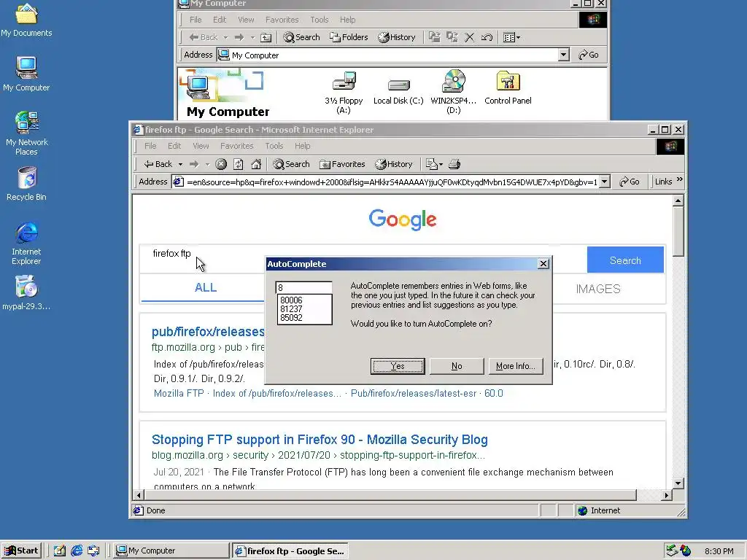Open Back history dropdown arrow in Internet Explorer
The width and height of the screenshot is (747, 560).
181,164
